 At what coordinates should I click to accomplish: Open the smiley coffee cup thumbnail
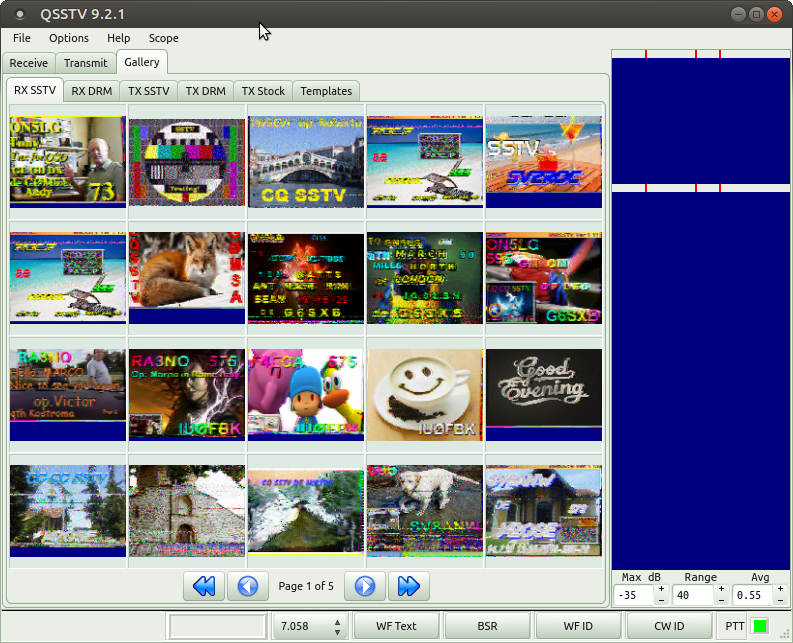pyautogui.click(x=425, y=393)
